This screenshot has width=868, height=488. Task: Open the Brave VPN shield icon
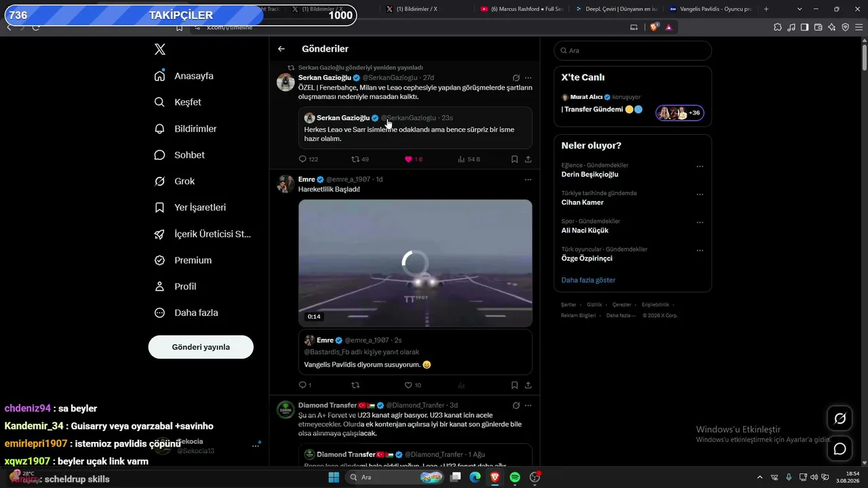tap(845, 27)
